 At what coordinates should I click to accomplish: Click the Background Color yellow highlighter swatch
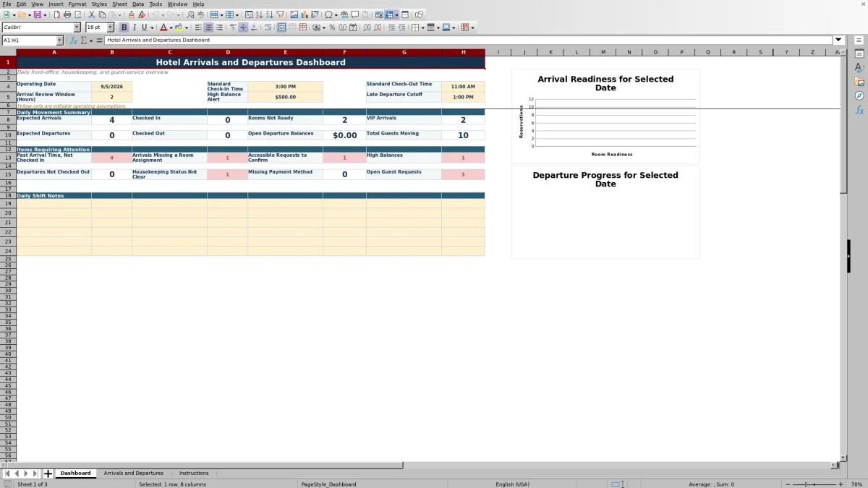[177, 27]
